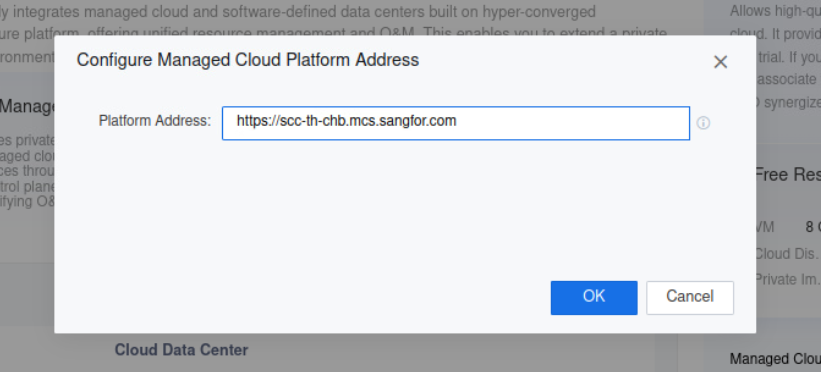The height and width of the screenshot is (372, 821).
Task: Click the VM resource label
Action: click(x=764, y=227)
